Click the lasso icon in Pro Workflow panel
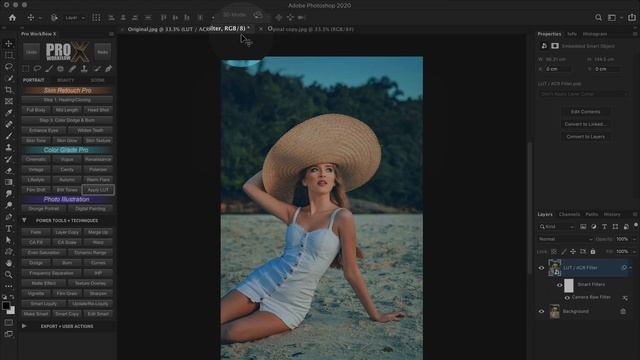The height and width of the screenshot is (360, 640). (x=37, y=69)
